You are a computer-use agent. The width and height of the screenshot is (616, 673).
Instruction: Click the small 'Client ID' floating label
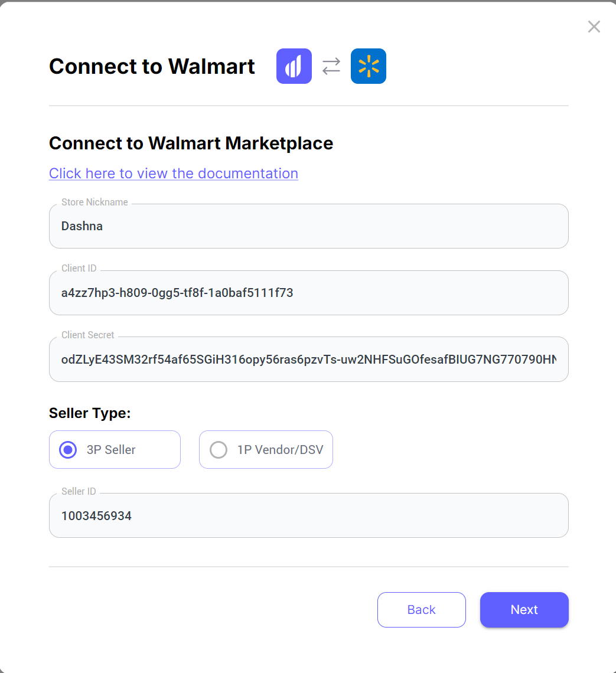pyautogui.click(x=79, y=268)
